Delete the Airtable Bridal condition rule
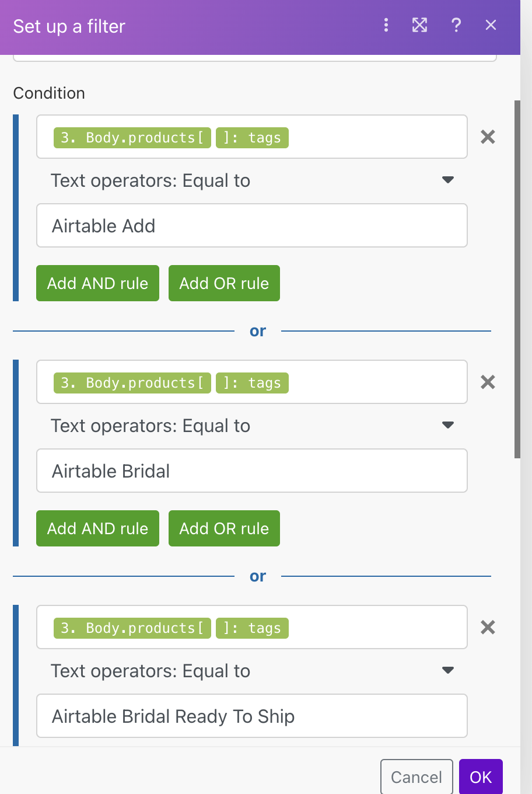 point(488,382)
